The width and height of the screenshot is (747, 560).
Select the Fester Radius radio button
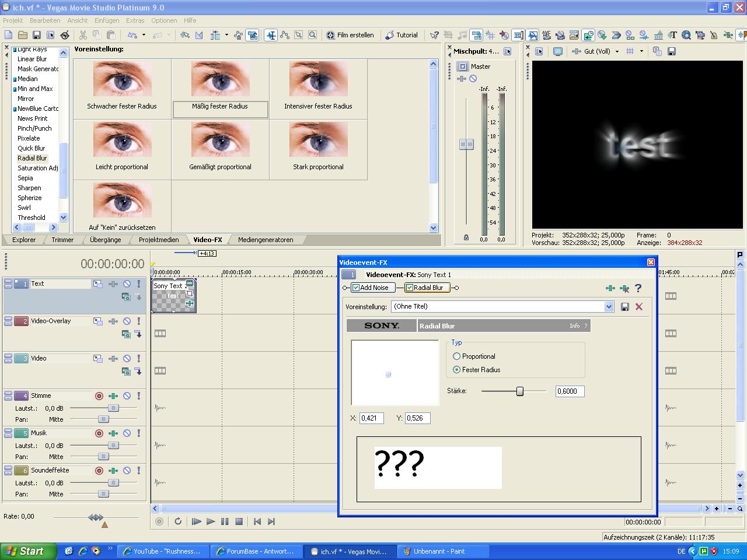tap(457, 370)
